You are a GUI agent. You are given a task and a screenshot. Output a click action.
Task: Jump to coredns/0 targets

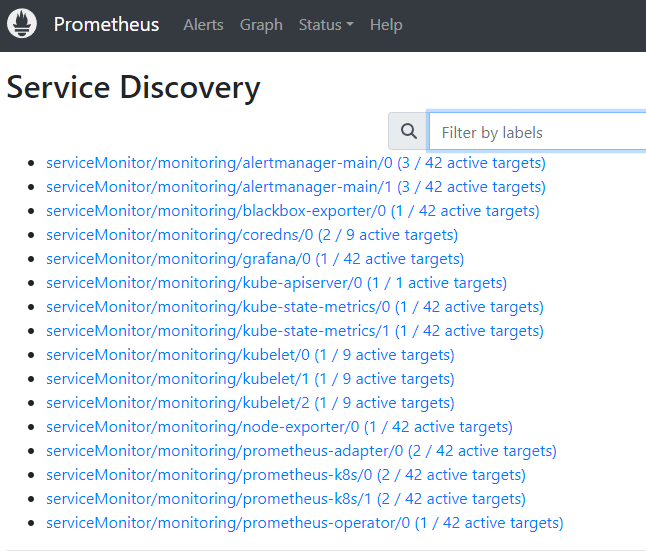(252, 235)
